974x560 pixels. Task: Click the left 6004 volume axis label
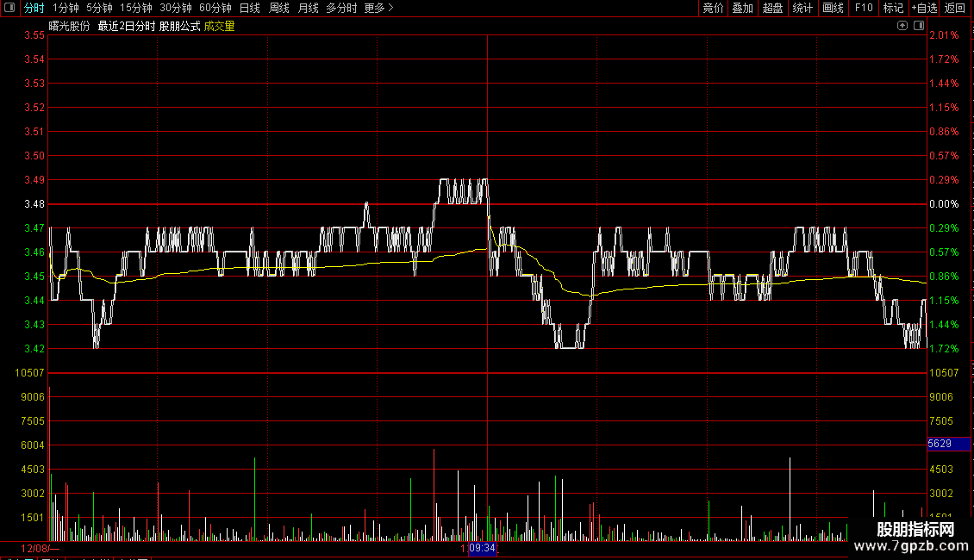tap(33, 445)
